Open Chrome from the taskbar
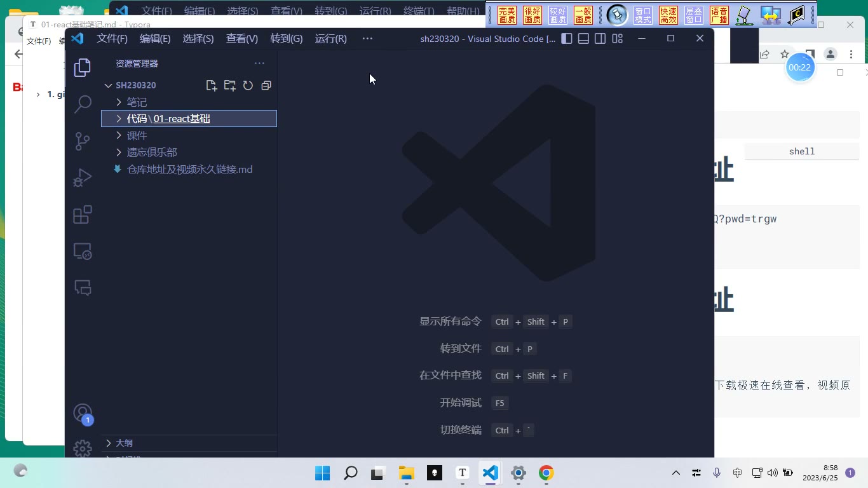 pos(546,473)
